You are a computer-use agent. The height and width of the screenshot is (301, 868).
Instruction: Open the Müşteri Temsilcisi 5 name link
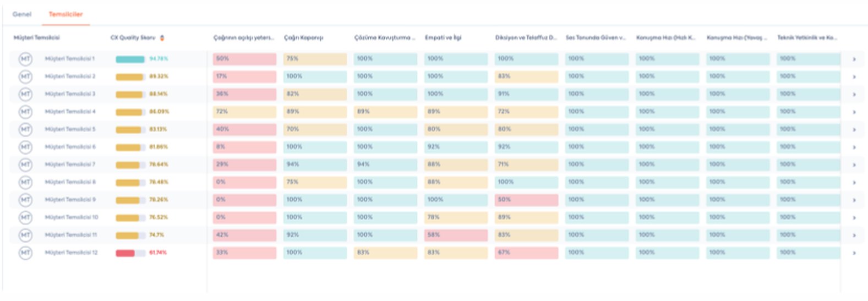tap(70, 129)
